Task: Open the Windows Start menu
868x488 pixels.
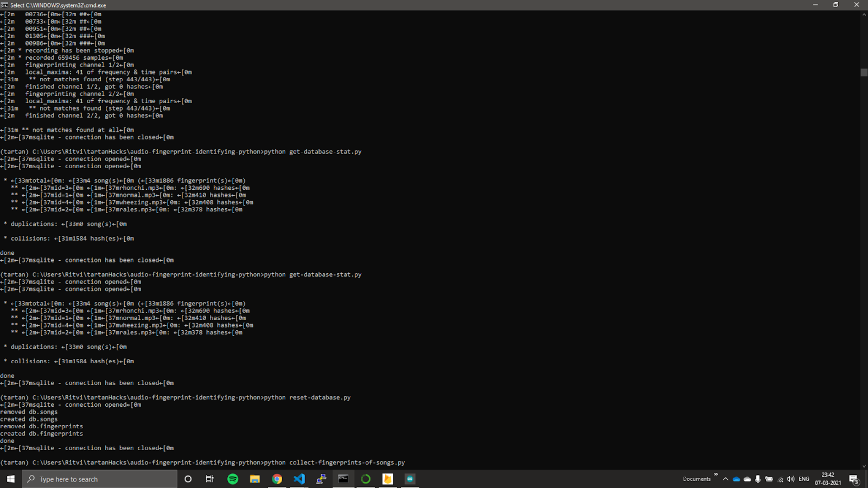Action: tap(11, 479)
